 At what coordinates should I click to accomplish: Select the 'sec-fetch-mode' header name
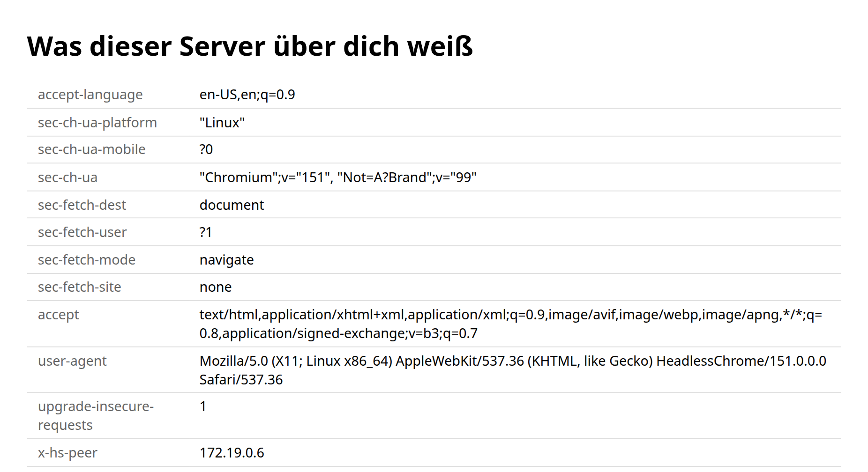pyautogui.click(x=87, y=260)
